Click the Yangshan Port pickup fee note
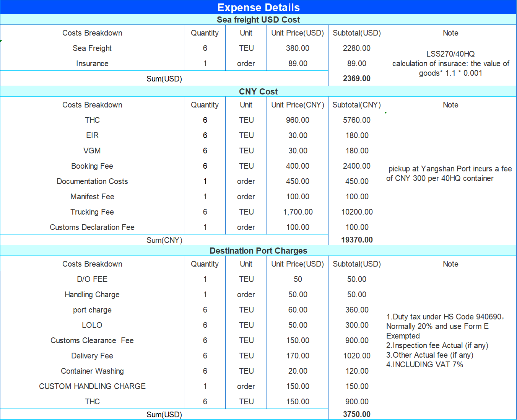The height and width of the screenshot is (420, 517). click(x=450, y=173)
